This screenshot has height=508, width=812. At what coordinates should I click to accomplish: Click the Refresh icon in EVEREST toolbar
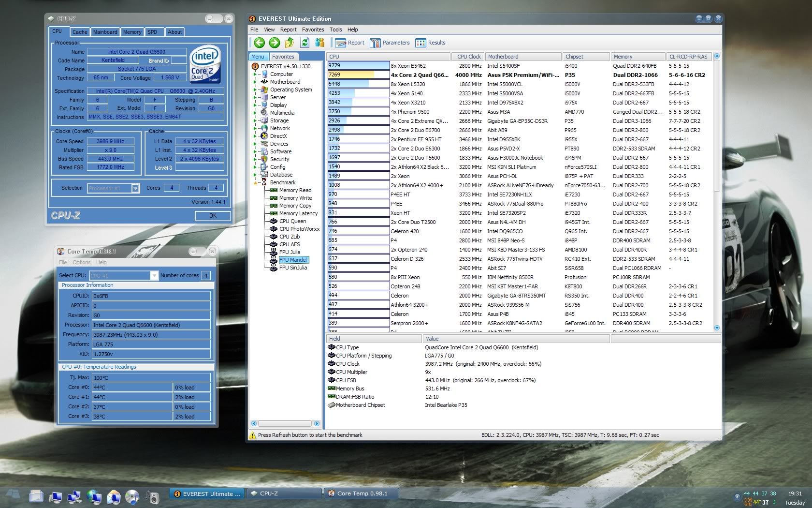click(305, 43)
